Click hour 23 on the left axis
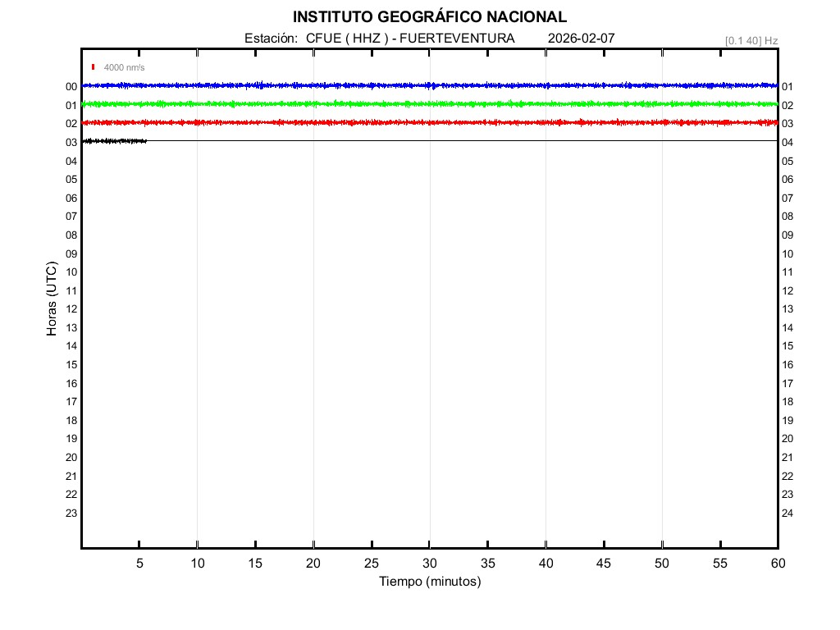 71,514
